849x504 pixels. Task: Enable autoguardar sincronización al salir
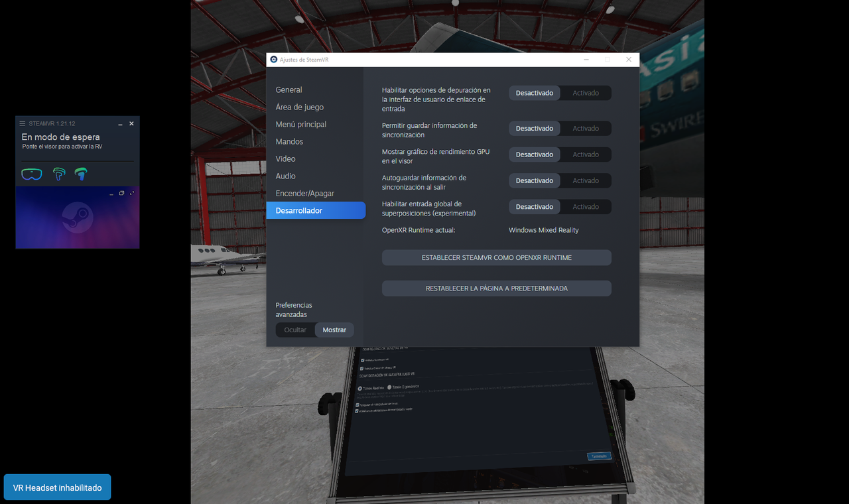click(x=586, y=180)
